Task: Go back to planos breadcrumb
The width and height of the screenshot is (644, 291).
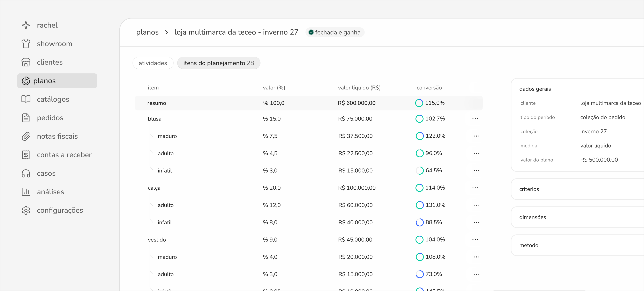Action: 147,32
